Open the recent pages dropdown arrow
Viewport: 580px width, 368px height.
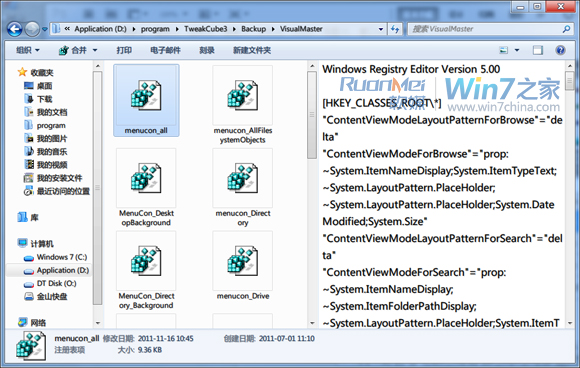point(45,29)
